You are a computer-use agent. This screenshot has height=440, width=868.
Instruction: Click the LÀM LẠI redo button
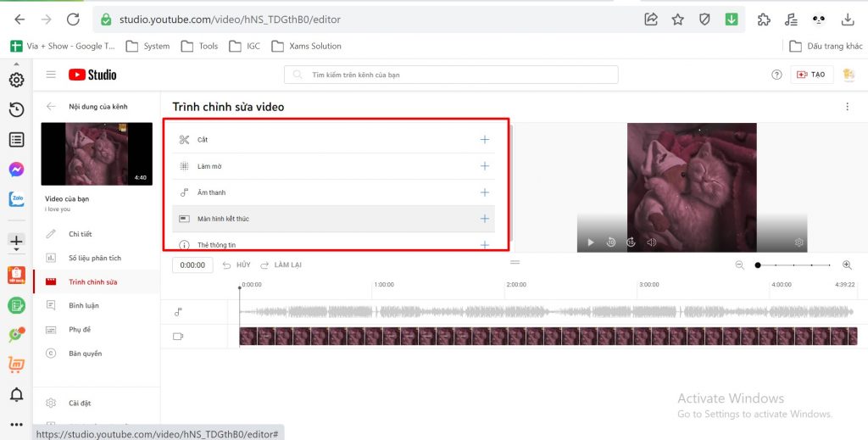(x=281, y=265)
